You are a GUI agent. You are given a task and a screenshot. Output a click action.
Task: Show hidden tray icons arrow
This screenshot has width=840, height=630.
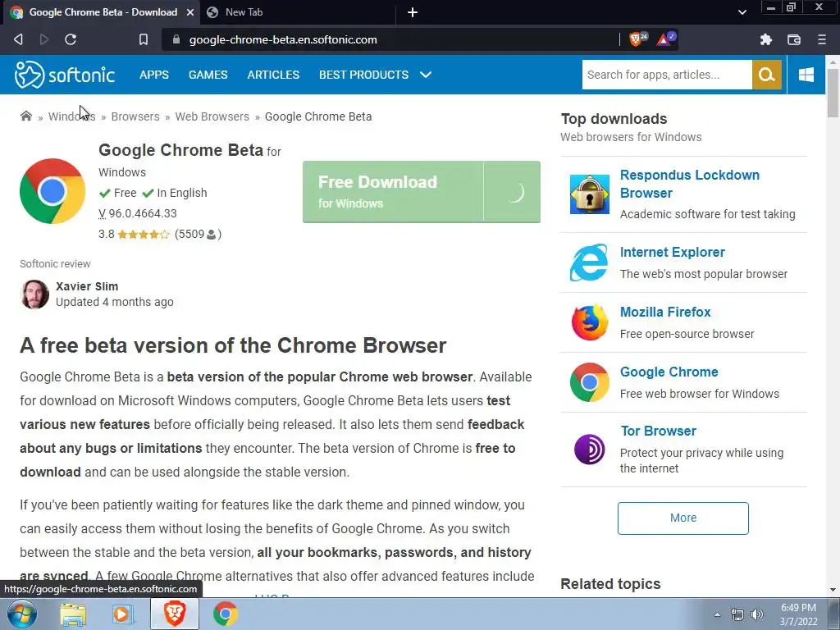717,614
